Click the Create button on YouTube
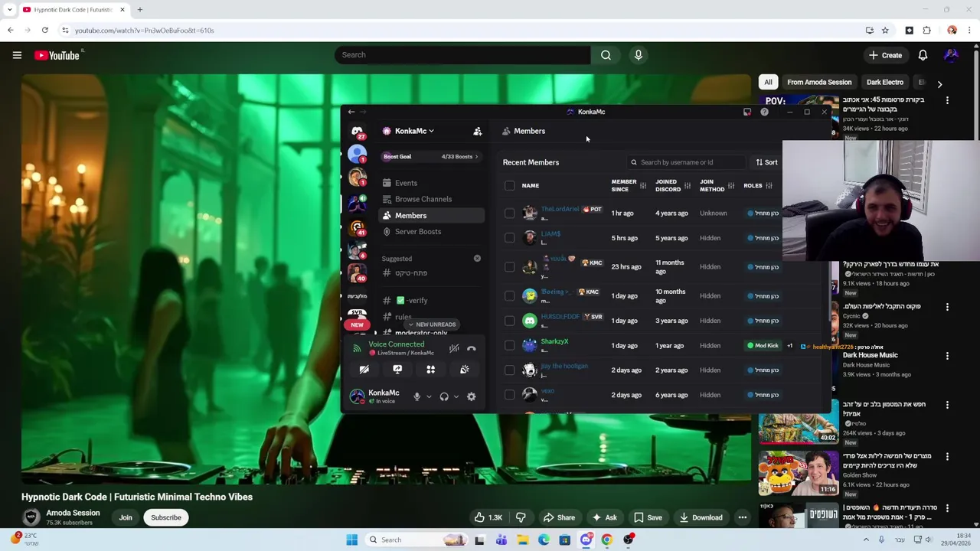Viewport: 980px width, 551px height. tap(885, 55)
